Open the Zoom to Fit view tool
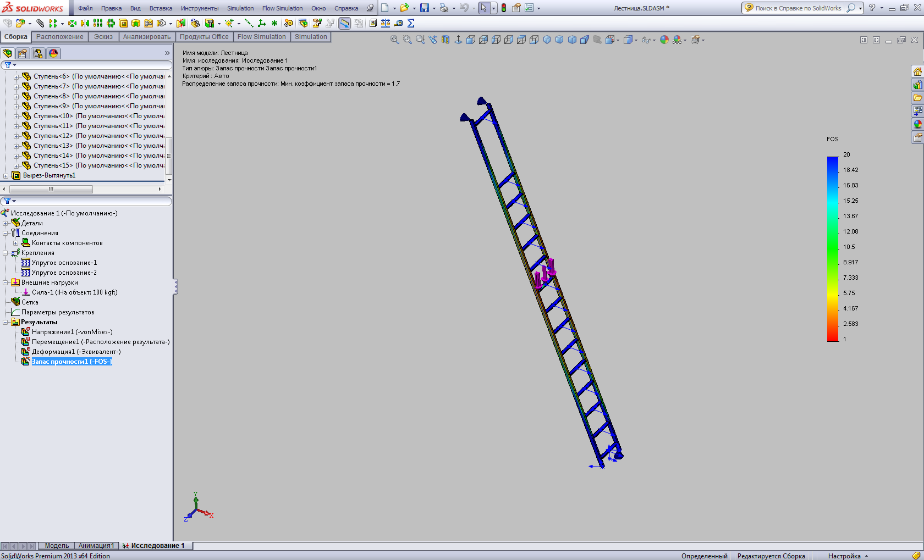The height and width of the screenshot is (560, 924). [x=394, y=40]
